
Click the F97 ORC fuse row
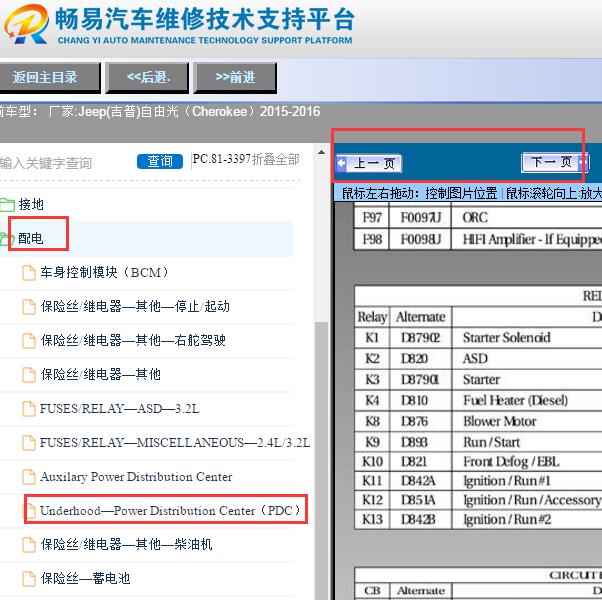[x=478, y=218]
